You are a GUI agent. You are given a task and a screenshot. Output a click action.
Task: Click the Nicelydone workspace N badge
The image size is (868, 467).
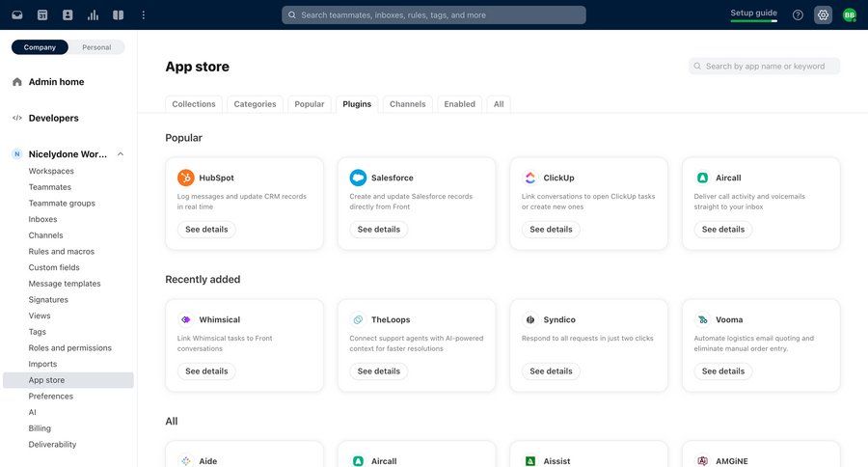(x=17, y=154)
